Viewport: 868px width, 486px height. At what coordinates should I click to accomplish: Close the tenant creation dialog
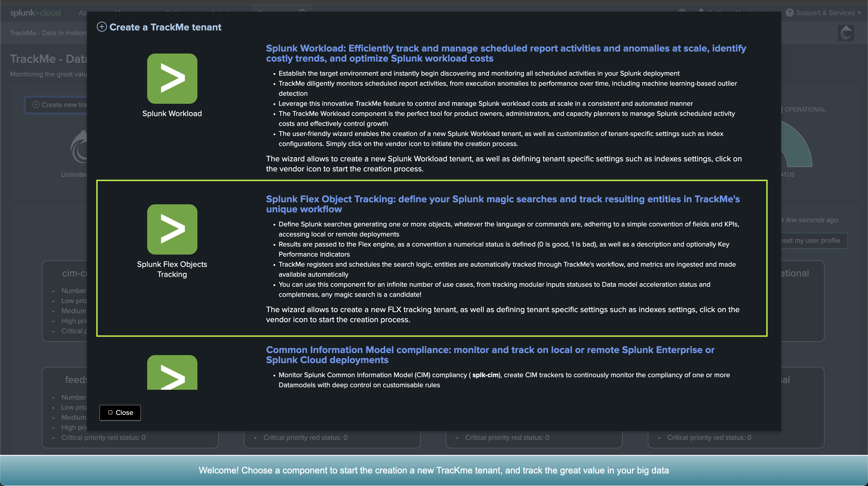pyautogui.click(x=120, y=413)
